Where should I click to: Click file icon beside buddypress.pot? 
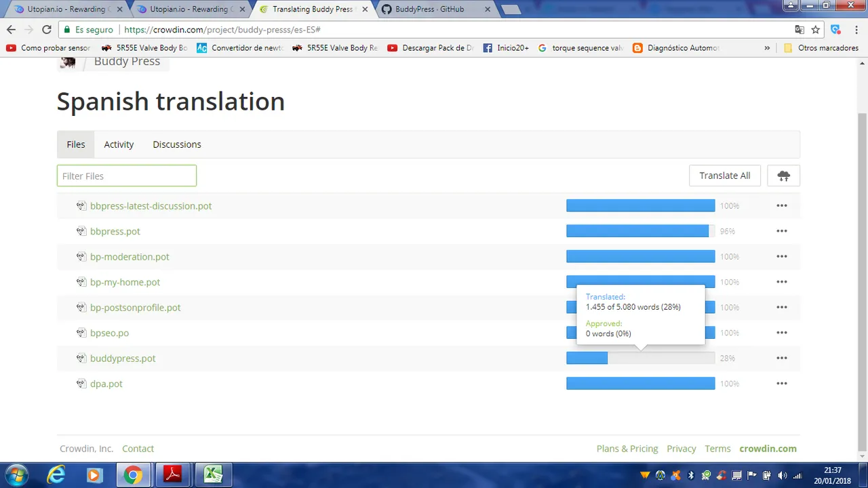point(81,359)
